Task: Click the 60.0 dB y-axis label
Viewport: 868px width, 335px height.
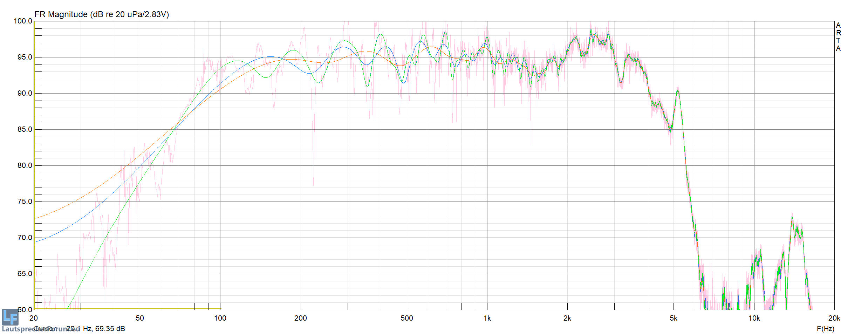Action: tap(25, 309)
